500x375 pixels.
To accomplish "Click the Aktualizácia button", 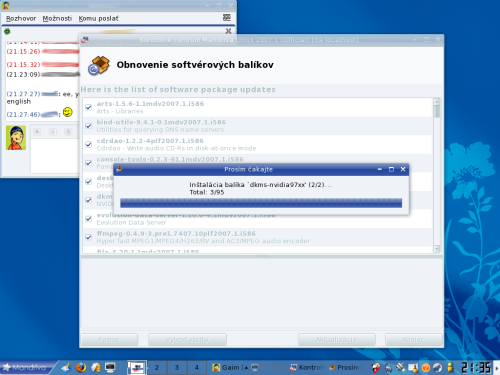I will [x=337, y=340].
